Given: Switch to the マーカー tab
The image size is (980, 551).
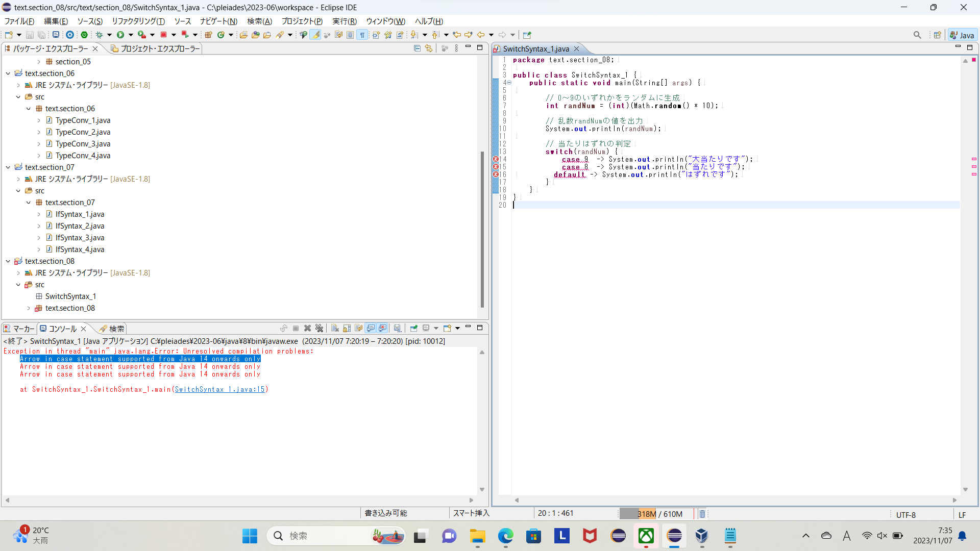Looking at the screenshot, I should click(x=19, y=329).
